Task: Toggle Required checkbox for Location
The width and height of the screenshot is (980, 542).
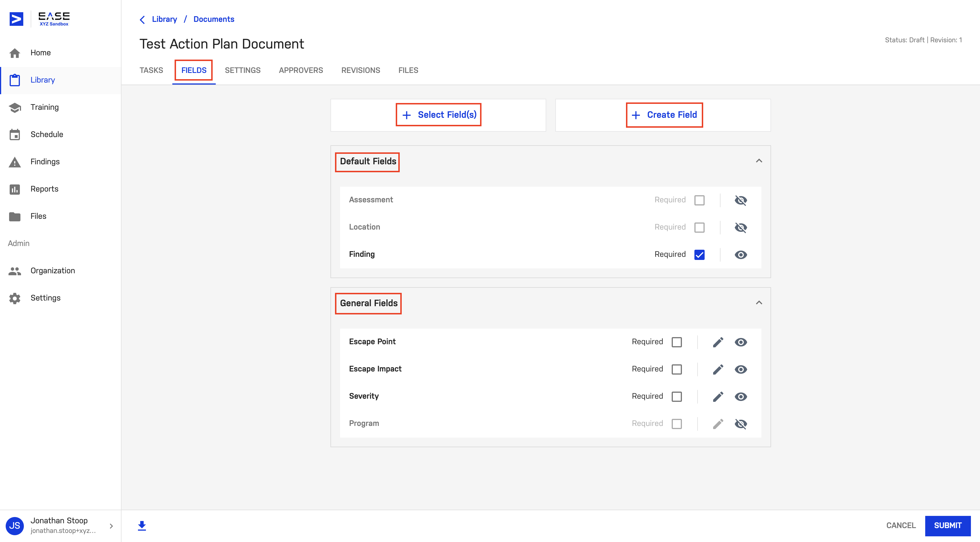Action: [x=699, y=228]
